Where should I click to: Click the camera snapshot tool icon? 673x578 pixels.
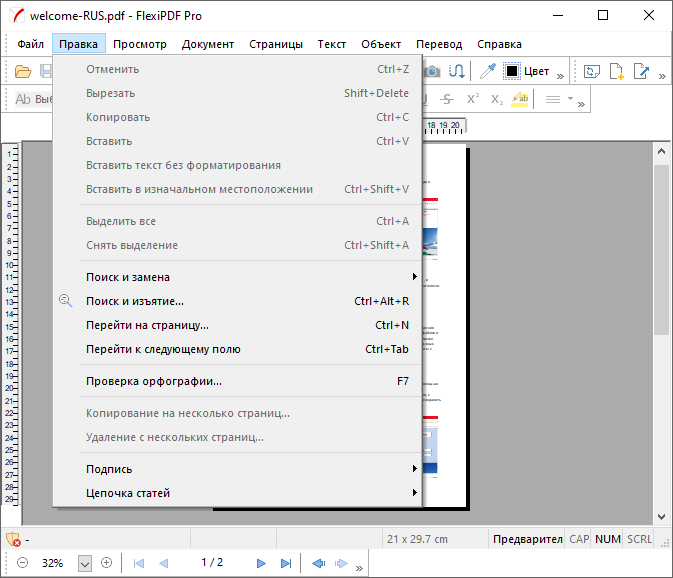click(433, 71)
